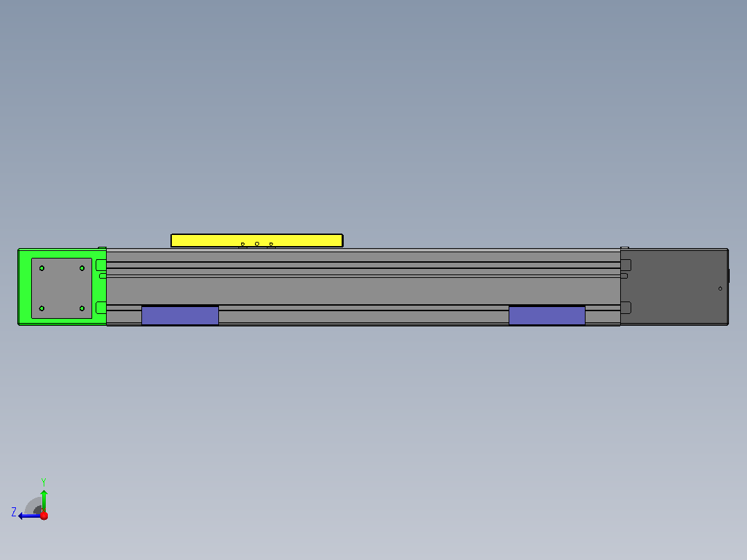
Task: Click the green Y axis arrow of triad
Action: tap(44, 500)
